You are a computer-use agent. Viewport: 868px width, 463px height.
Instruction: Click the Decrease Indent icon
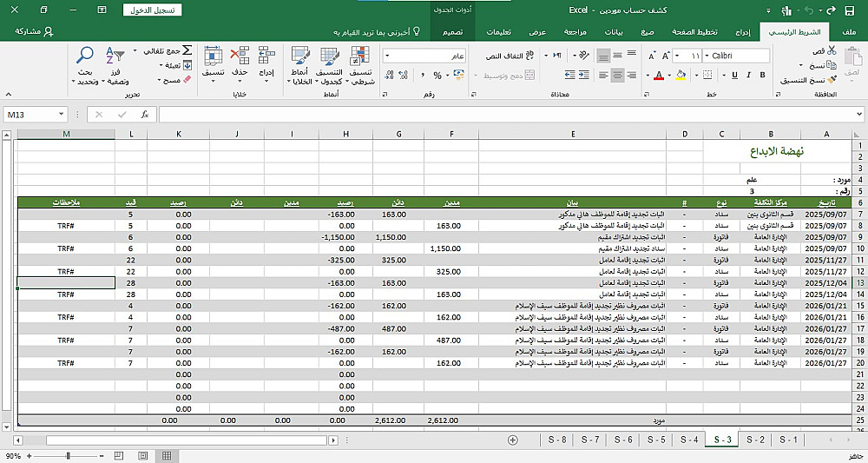coord(584,75)
